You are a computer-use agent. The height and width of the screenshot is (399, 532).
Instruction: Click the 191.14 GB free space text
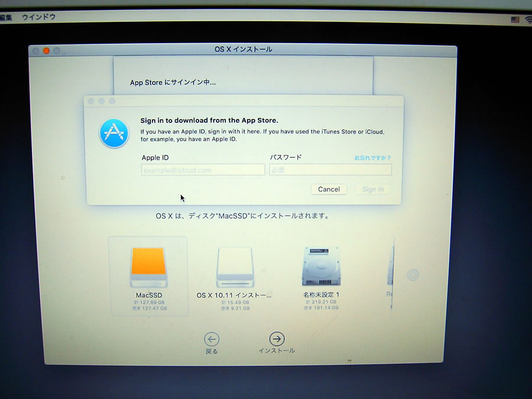pyautogui.click(x=321, y=308)
